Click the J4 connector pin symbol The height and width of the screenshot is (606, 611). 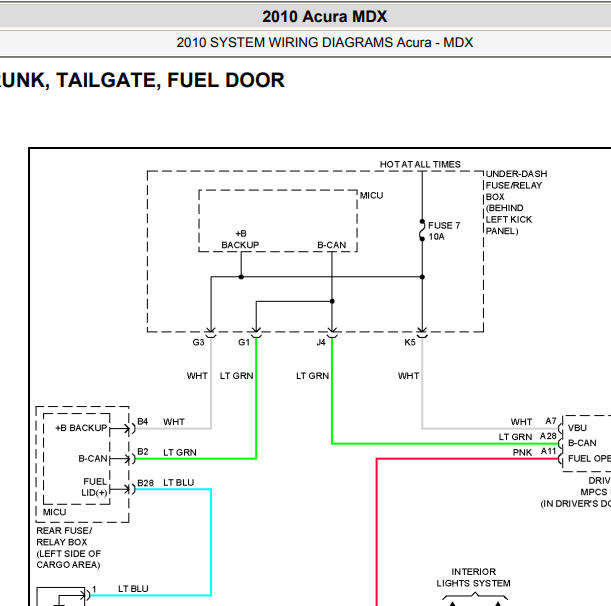[332, 333]
